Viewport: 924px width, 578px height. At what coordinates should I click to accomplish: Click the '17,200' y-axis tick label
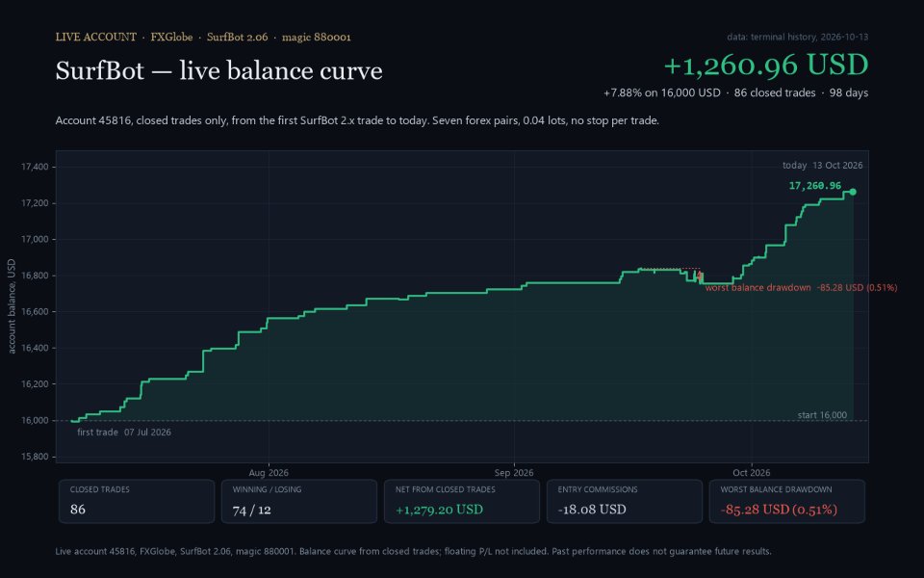click(35, 203)
